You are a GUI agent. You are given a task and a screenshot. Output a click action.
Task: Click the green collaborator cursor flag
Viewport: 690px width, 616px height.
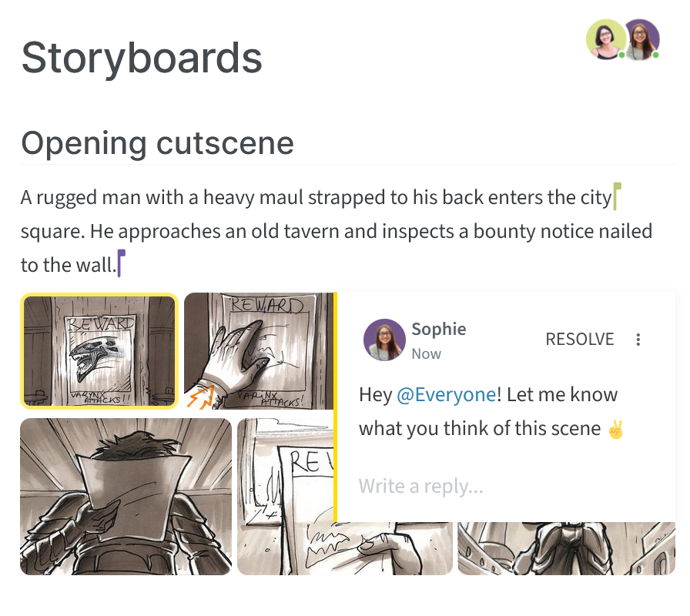pyautogui.click(x=617, y=196)
